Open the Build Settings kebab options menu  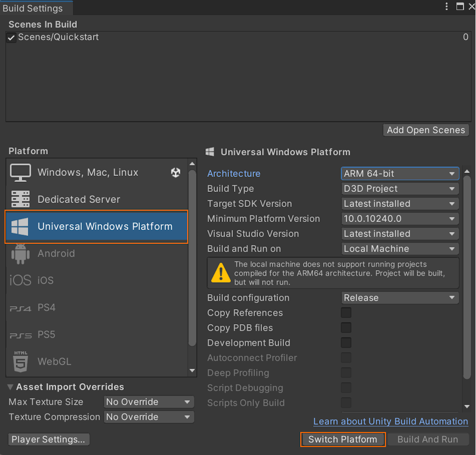coord(446,7)
